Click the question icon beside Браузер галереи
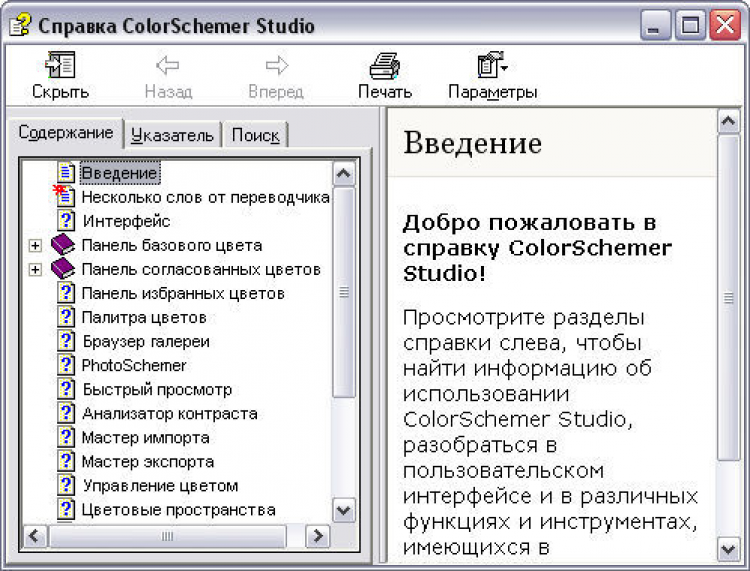 coord(66,340)
